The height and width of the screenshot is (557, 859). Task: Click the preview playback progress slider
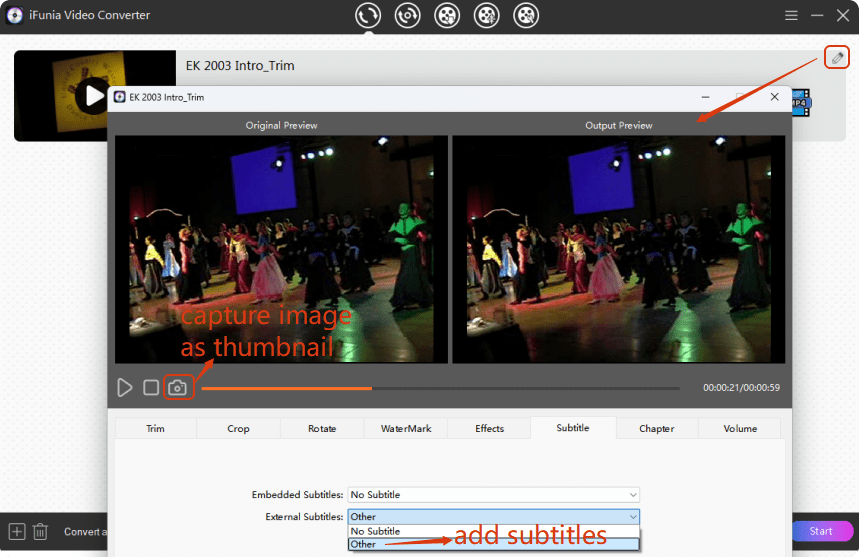(x=440, y=388)
